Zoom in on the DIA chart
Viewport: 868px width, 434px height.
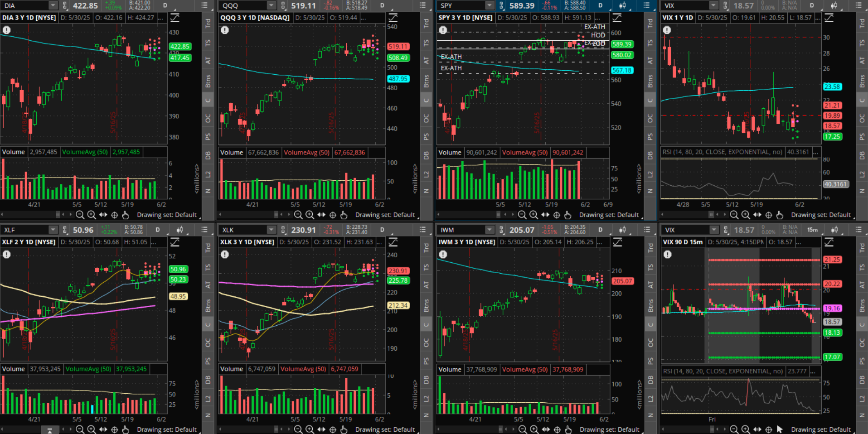click(x=92, y=215)
